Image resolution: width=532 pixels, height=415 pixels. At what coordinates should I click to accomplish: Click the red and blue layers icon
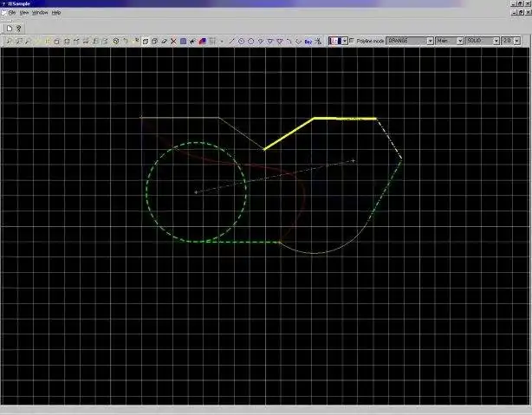[202, 41]
